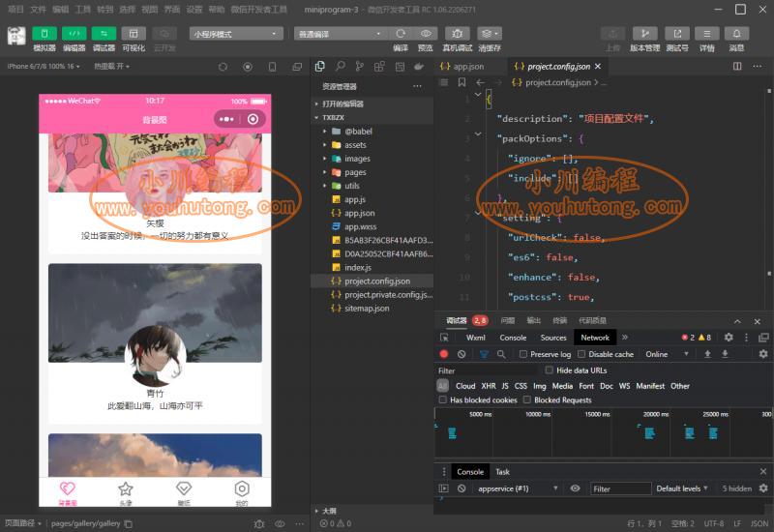This screenshot has width=774, height=532.
Task: Check Hide data URLs
Action: tap(549, 369)
